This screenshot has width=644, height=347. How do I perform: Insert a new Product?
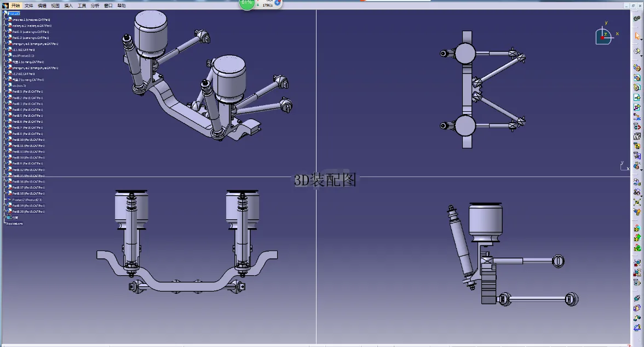click(x=637, y=77)
